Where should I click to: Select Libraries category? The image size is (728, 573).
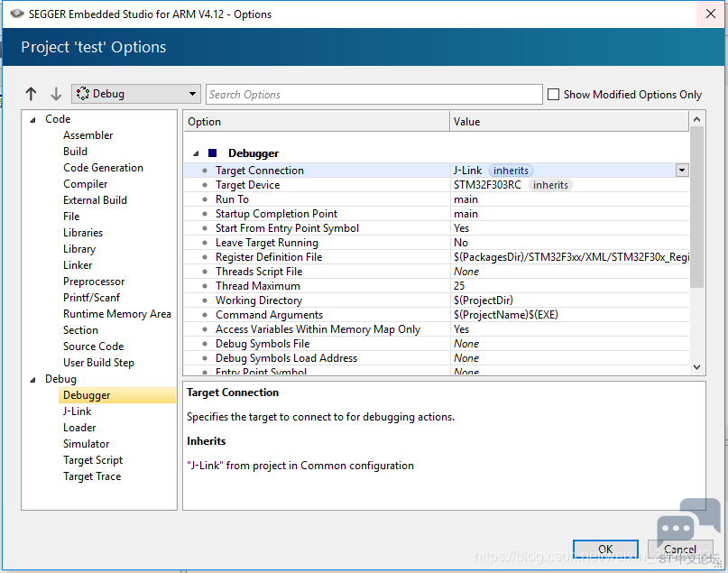[83, 233]
